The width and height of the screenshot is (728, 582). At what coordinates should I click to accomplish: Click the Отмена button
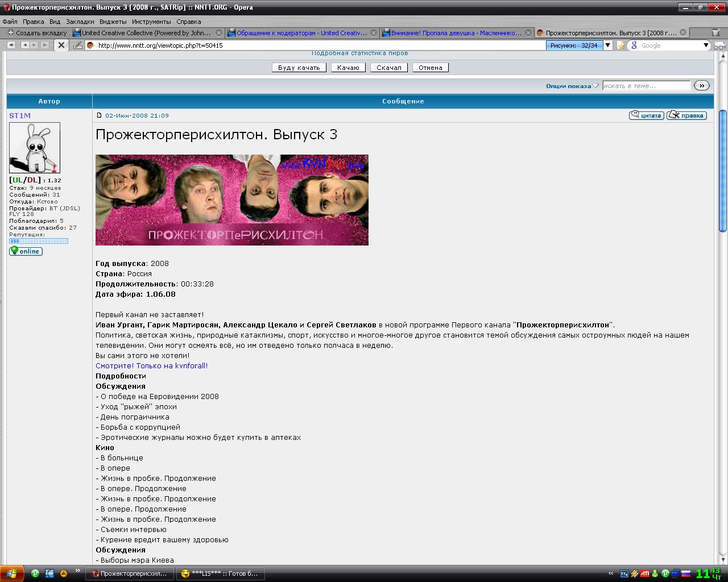[x=431, y=68]
